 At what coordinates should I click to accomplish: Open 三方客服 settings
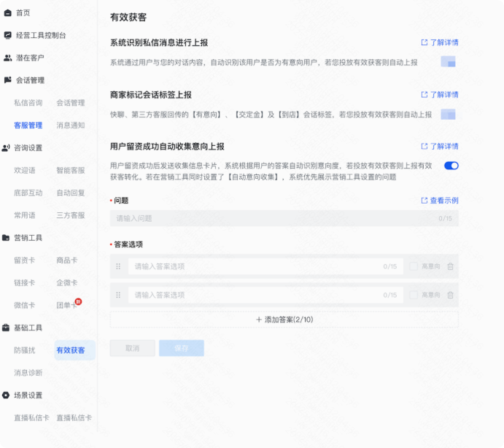(71, 215)
